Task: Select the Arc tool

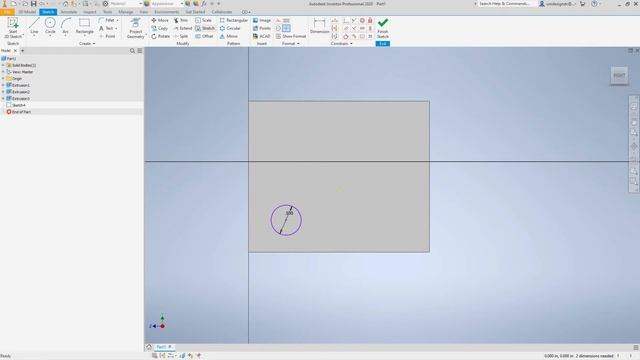Action: 65,27
